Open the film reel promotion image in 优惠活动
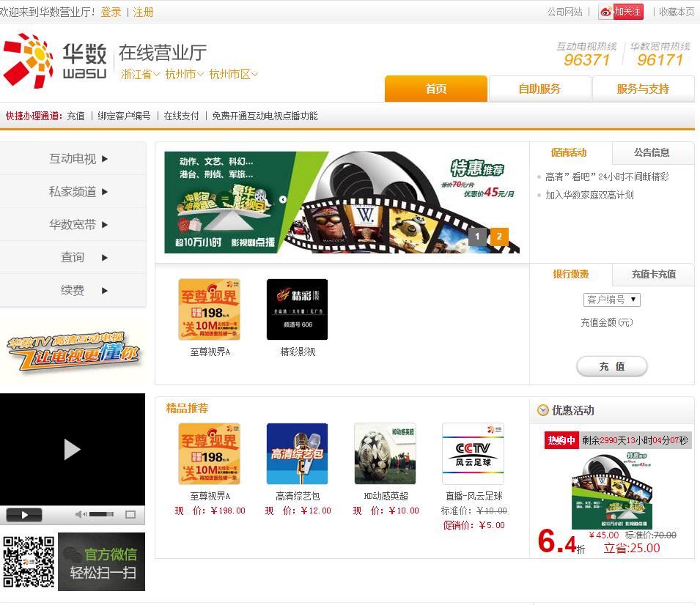The height and width of the screenshot is (605, 700). (x=612, y=490)
